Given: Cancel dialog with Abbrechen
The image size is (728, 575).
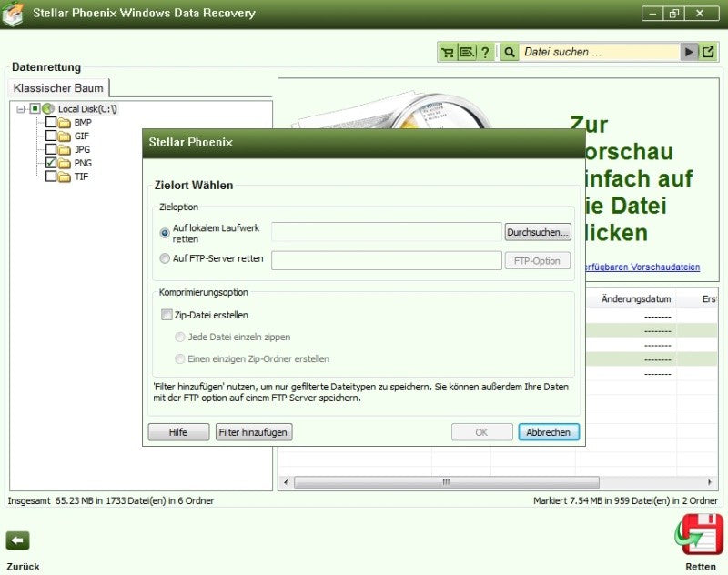Looking at the screenshot, I should coord(549,432).
